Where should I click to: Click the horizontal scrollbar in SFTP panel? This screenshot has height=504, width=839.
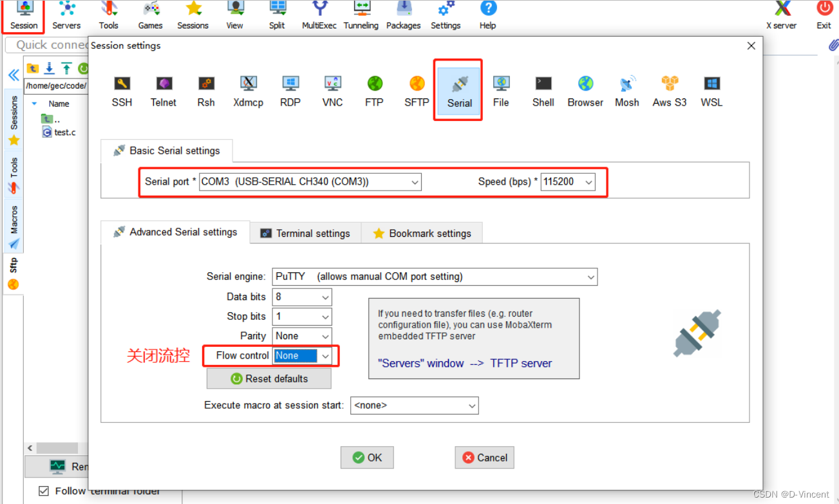click(x=57, y=448)
